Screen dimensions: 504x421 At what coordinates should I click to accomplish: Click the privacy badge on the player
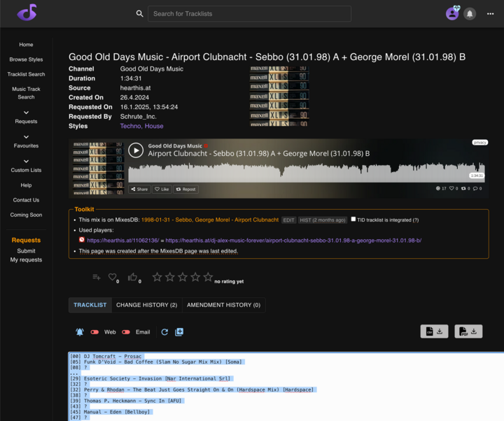tap(480, 142)
